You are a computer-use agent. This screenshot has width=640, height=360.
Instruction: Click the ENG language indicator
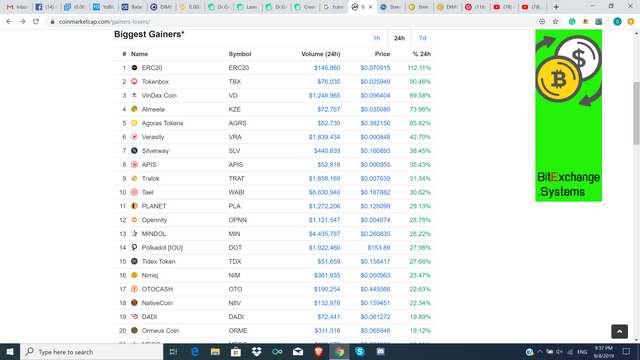pos(582,352)
